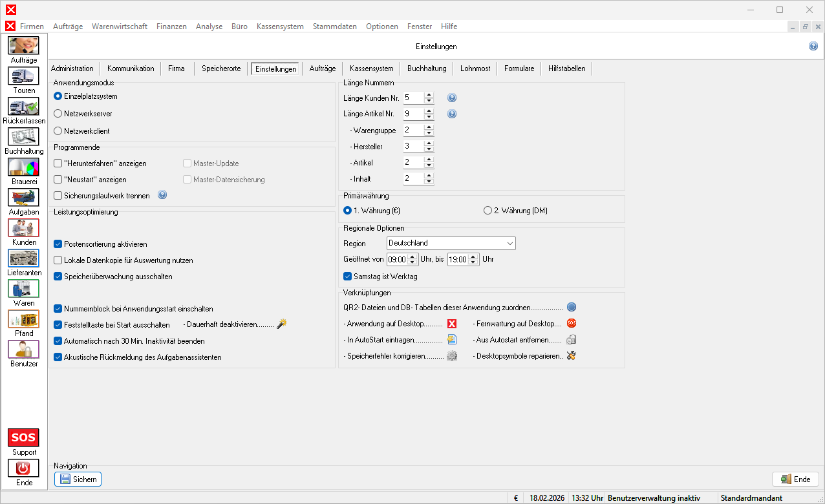This screenshot has width=825, height=504.
Task: Click help icon next to Länge Kunden Nr.
Action: tap(452, 98)
